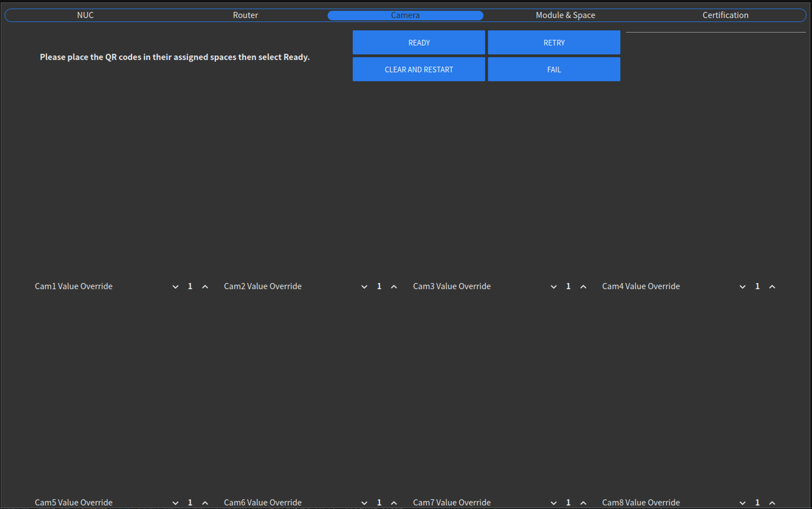Increase Cam7 Value Override with up chevron
Viewport: 812px width, 509px height.
click(583, 503)
